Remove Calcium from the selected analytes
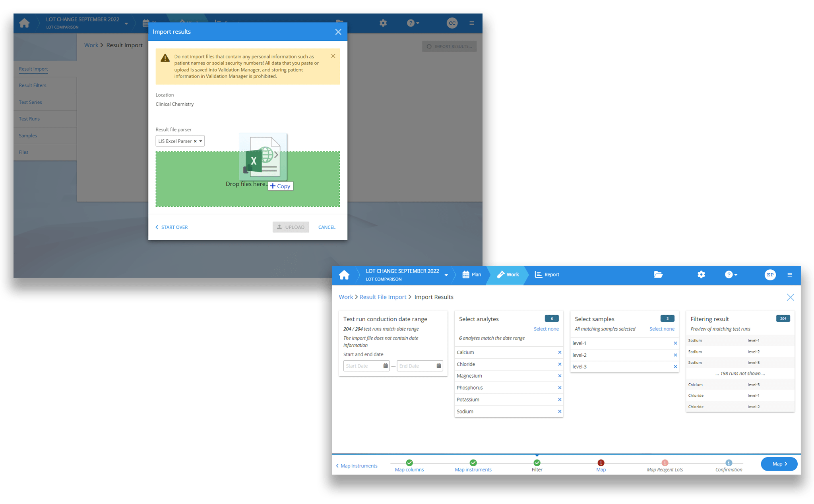 click(x=559, y=352)
